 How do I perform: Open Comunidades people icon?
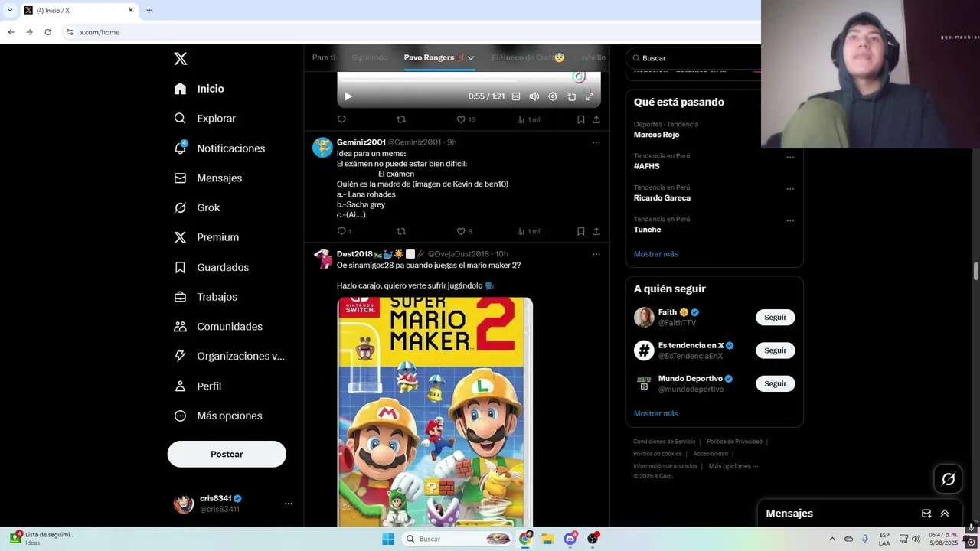(180, 327)
